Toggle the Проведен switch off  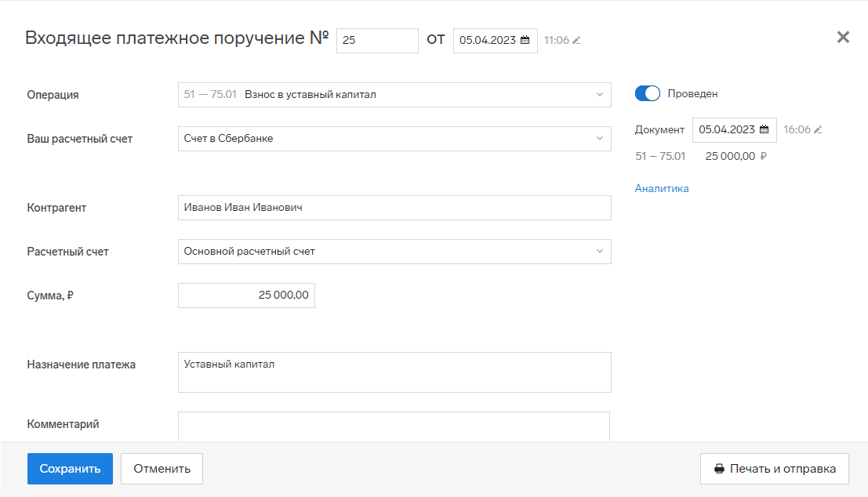coord(648,94)
